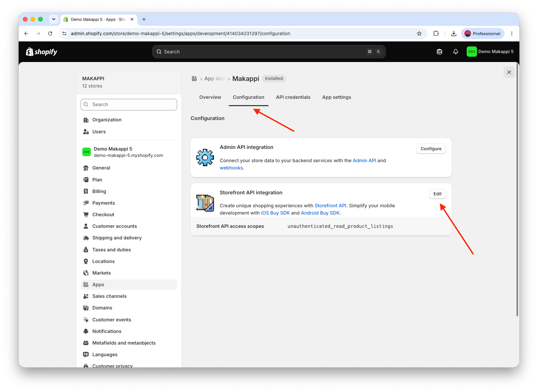The height and width of the screenshot is (392, 538).
Task: Click the App development breadcrumb
Action: point(215,79)
